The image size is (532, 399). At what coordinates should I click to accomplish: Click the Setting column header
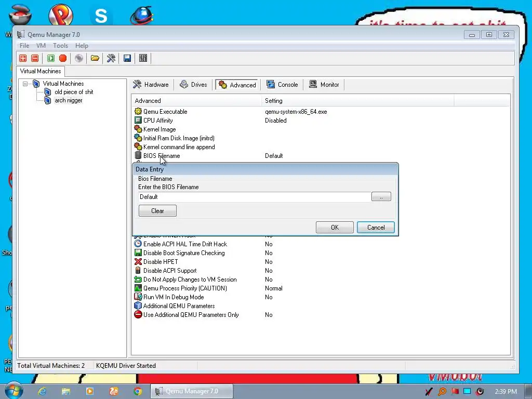pos(357,101)
